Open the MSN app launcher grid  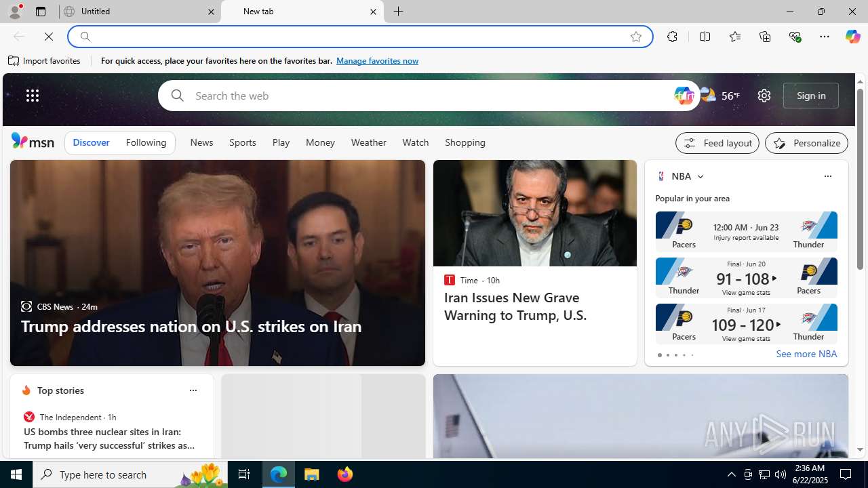(x=33, y=96)
